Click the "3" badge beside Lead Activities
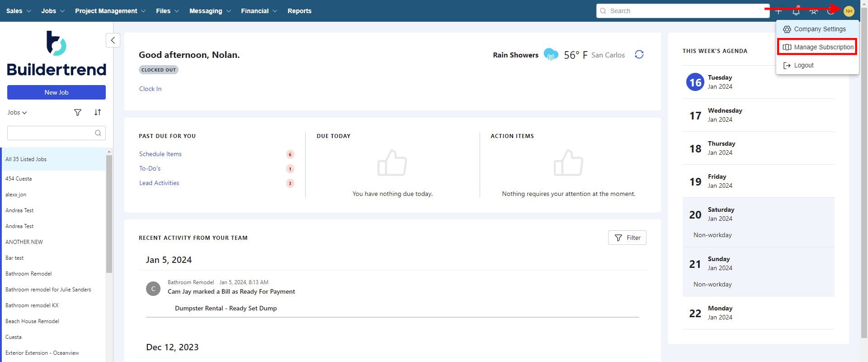The image size is (868, 362). pyautogui.click(x=290, y=183)
